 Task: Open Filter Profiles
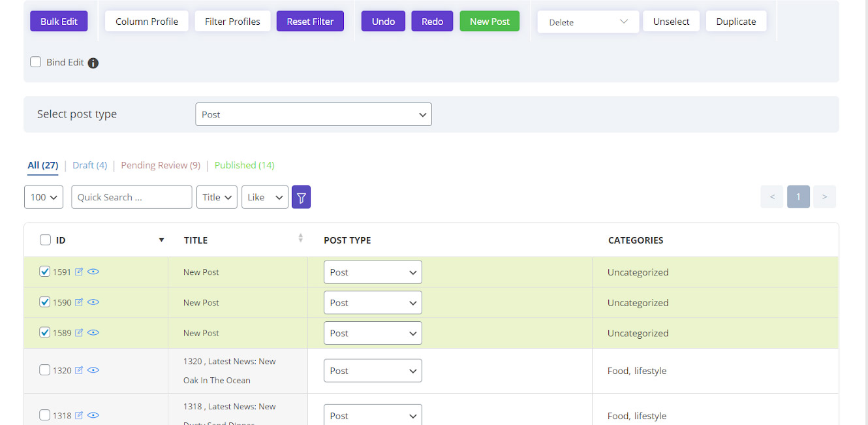click(232, 22)
